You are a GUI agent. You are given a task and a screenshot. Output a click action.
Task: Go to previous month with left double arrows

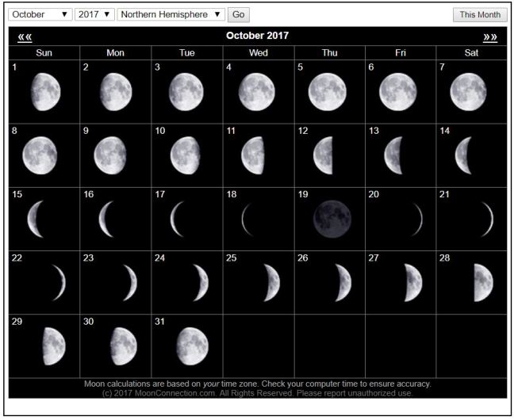pos(25,37)
